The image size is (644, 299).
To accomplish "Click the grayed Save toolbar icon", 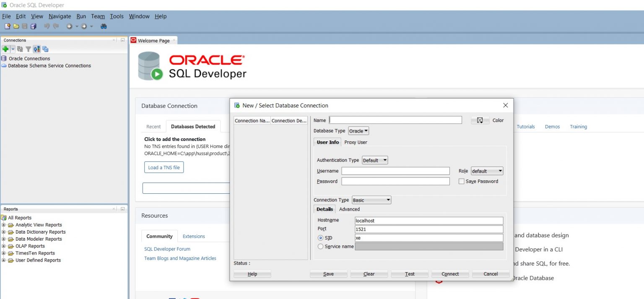I will (24, 26).
